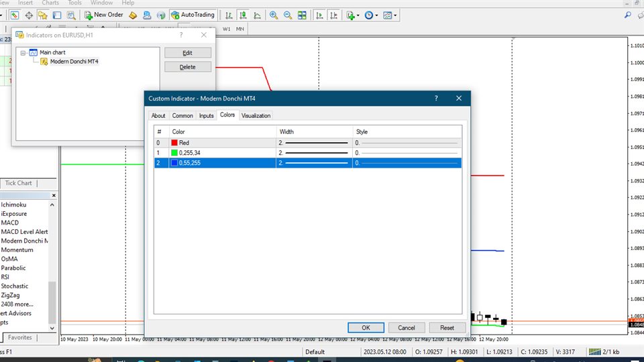
Task: Click the zoom in magnifier icon
Action: click(274, 15)
